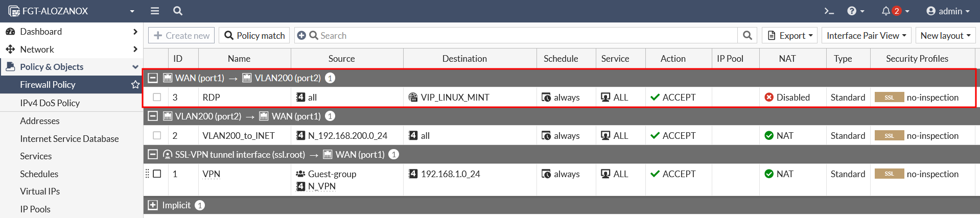Tick the checkbox for VPN policy
The height and width of the screenshot is (218, 980).
pos(157,174)
